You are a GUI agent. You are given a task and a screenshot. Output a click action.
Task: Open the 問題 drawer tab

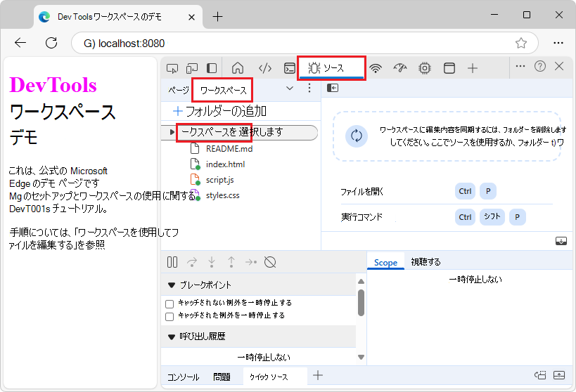click(x=222, y=377)
